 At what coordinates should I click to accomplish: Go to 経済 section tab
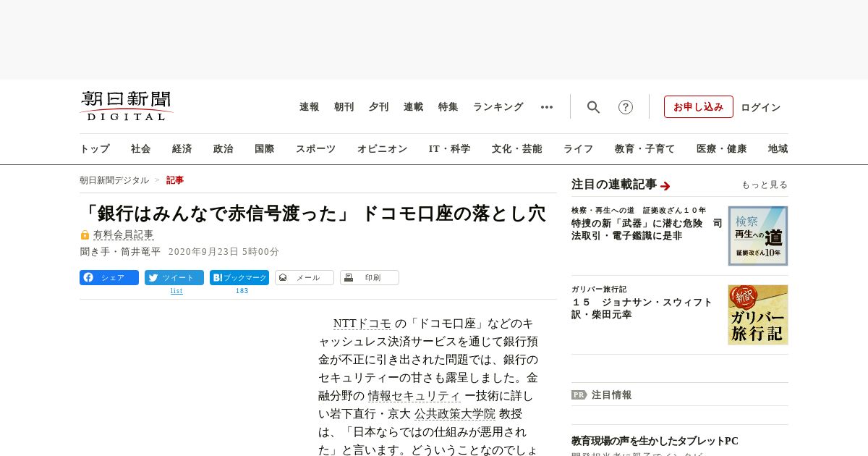(x=182, y=149)
